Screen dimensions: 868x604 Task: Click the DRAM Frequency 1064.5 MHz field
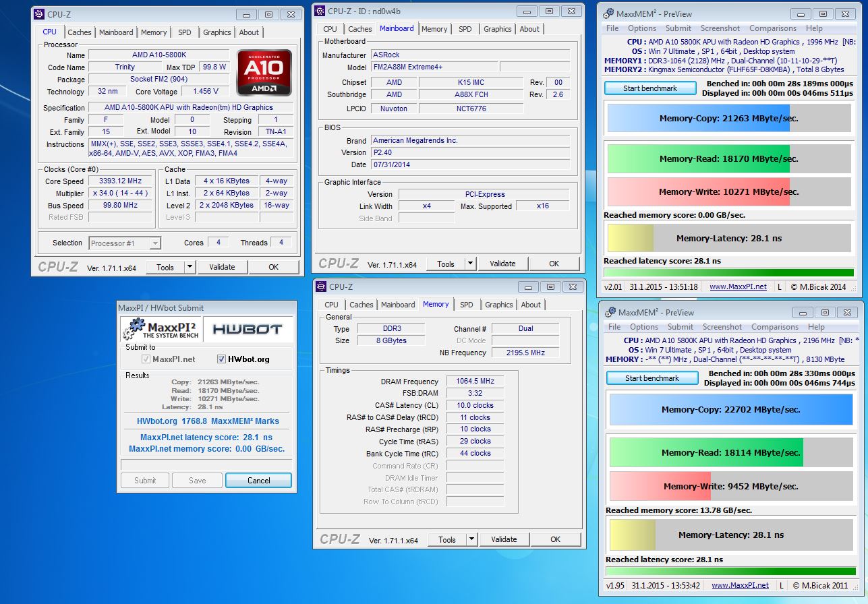click(475, 382)
